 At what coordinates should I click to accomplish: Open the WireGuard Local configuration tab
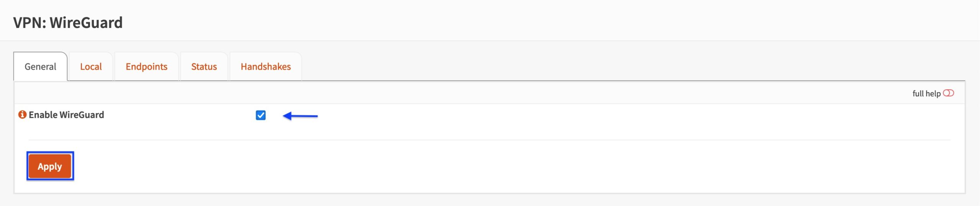coord(91,67)
